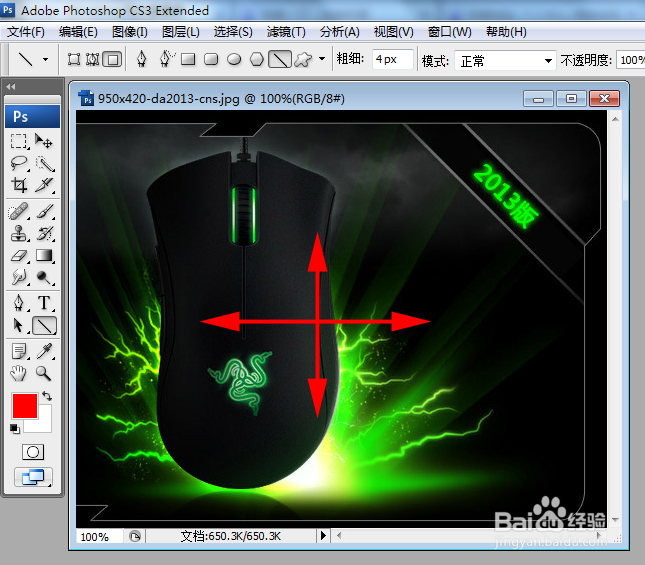Viewport: 645px width, 565px height.
Task: Select the Gradient tool
Action: 44,255
